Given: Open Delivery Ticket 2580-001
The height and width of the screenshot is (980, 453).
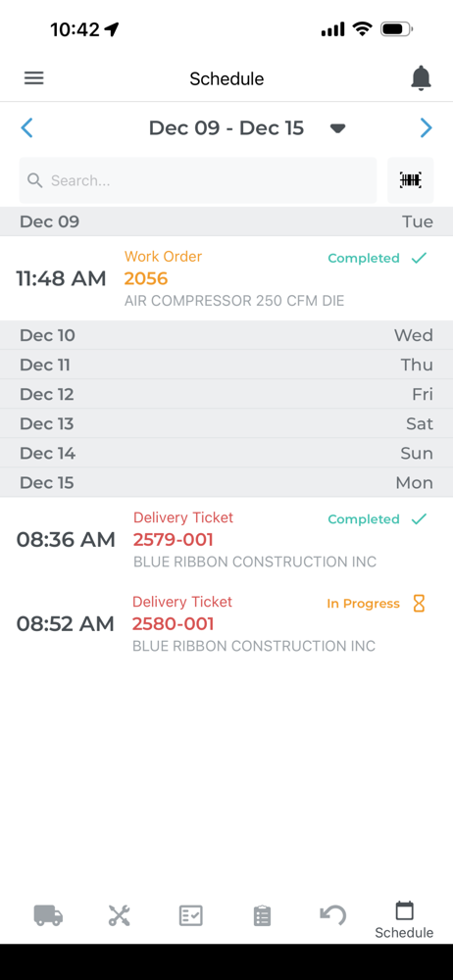Looking at the screenshot, I should point(226,623).
